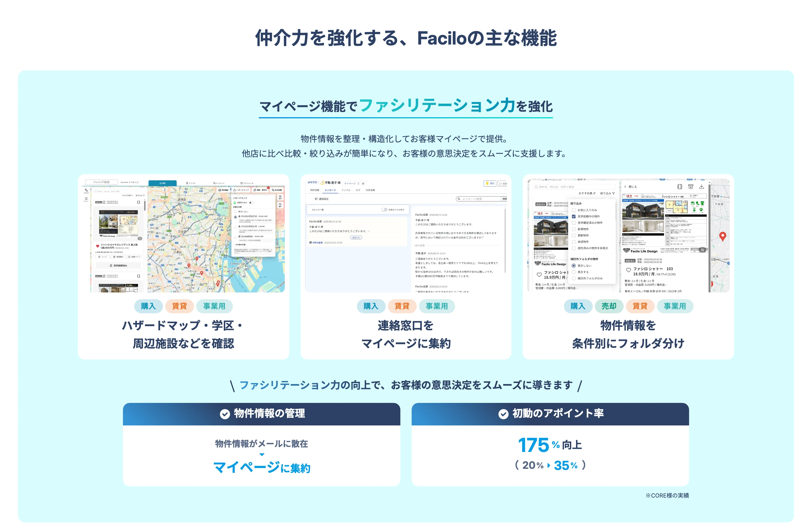Click the 見学依頼済み button
This screenshot has height=528, width=812.
click(118, 265)
